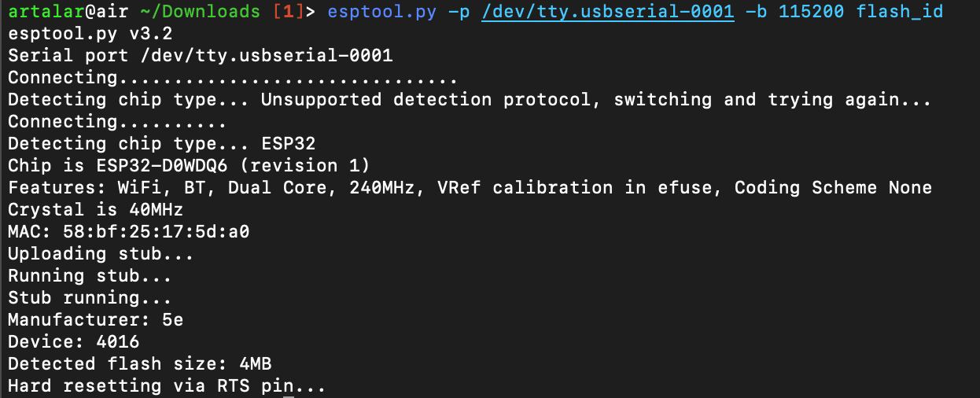Click the Uploading stub... line
The height and width of the screenshot is (398, 980).
[x=101, y=254]
